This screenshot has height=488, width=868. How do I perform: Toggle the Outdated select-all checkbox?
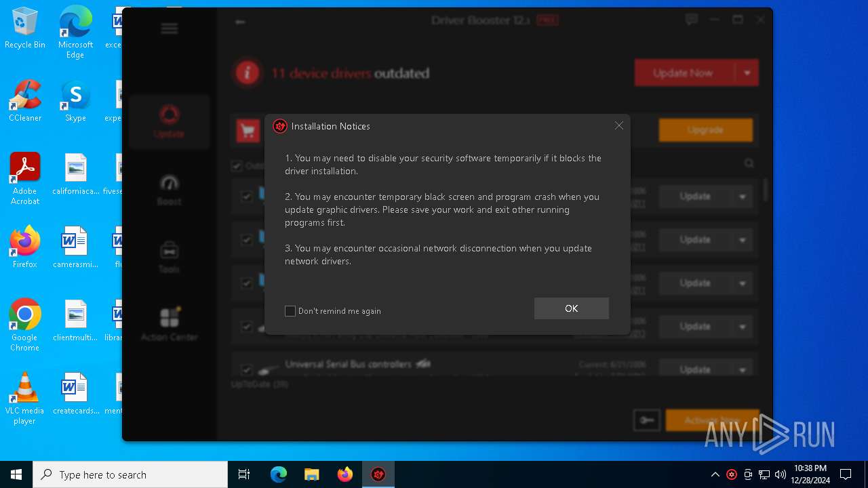click(x=237, y=165)
